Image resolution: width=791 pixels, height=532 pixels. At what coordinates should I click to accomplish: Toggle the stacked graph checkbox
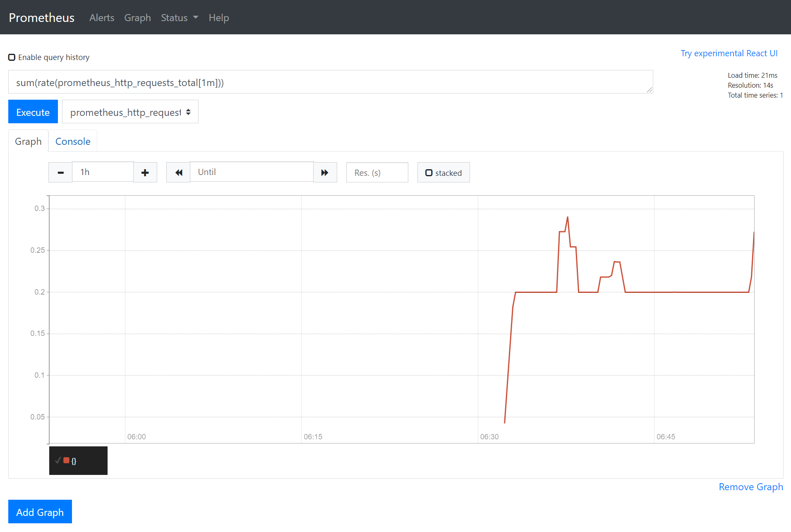pyautogui.click(x=429, y=173)
